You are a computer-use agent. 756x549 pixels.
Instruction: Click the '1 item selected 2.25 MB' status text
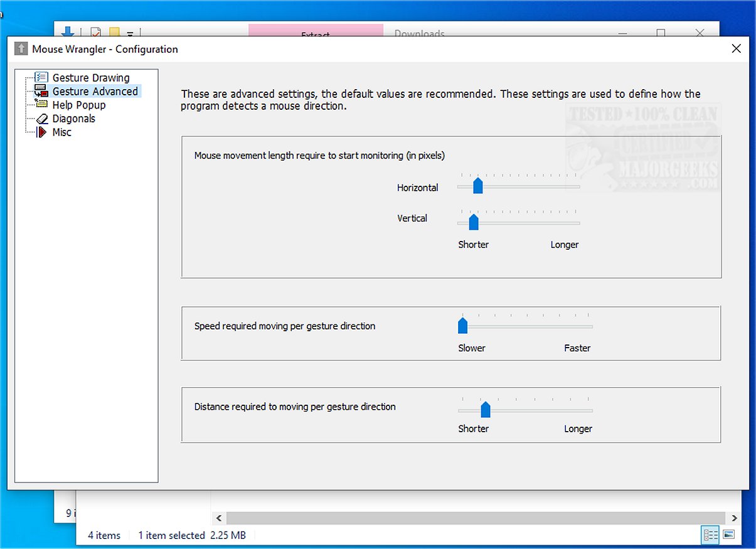coord(192,535)
